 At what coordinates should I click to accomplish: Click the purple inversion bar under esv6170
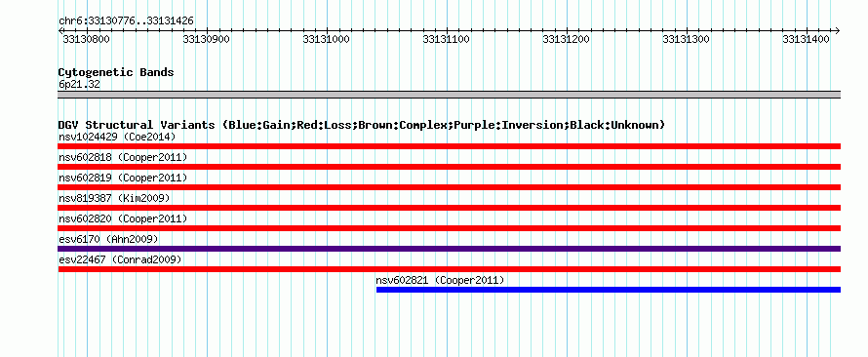click(x=449, y=249)
